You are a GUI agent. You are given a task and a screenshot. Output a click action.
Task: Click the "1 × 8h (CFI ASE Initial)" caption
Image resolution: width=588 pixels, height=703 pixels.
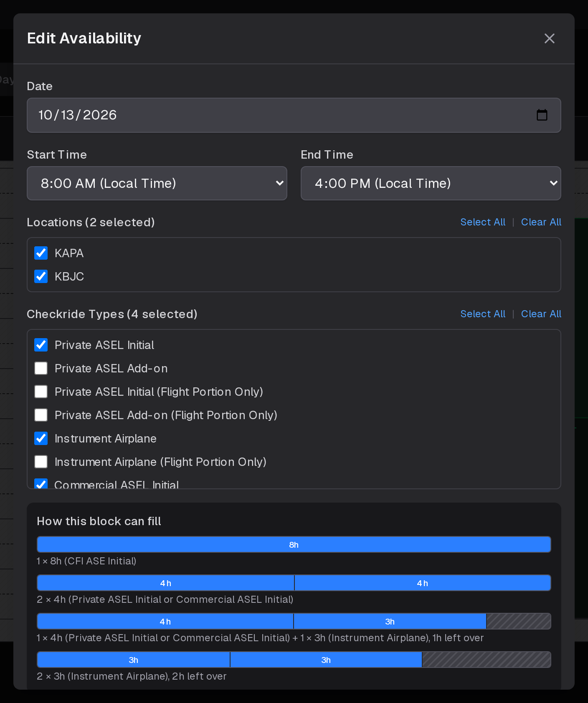pos(86,561)
